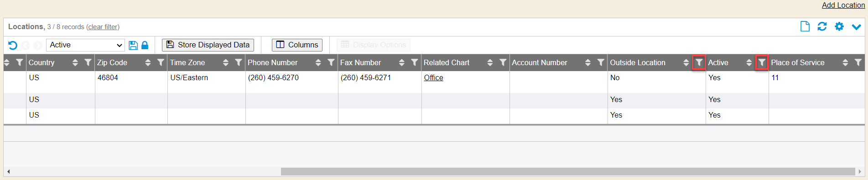Toggle the blue padlock icon

pos(145,45)
